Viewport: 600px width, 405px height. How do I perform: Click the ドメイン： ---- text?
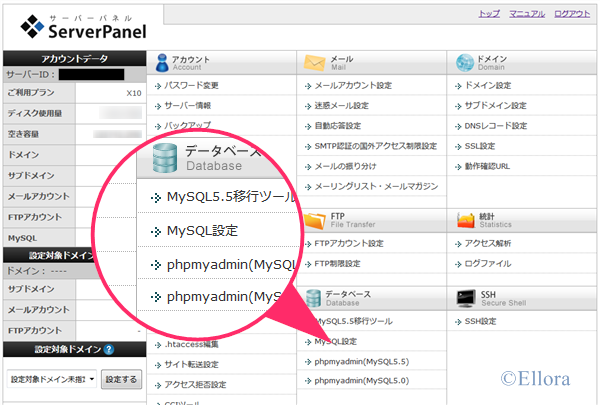[37, 271]
